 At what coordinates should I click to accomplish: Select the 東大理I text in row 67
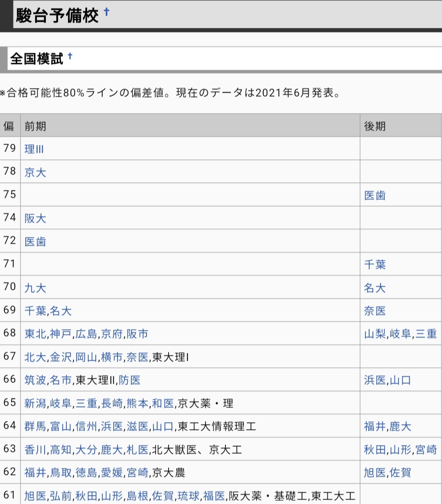(170, 357)
